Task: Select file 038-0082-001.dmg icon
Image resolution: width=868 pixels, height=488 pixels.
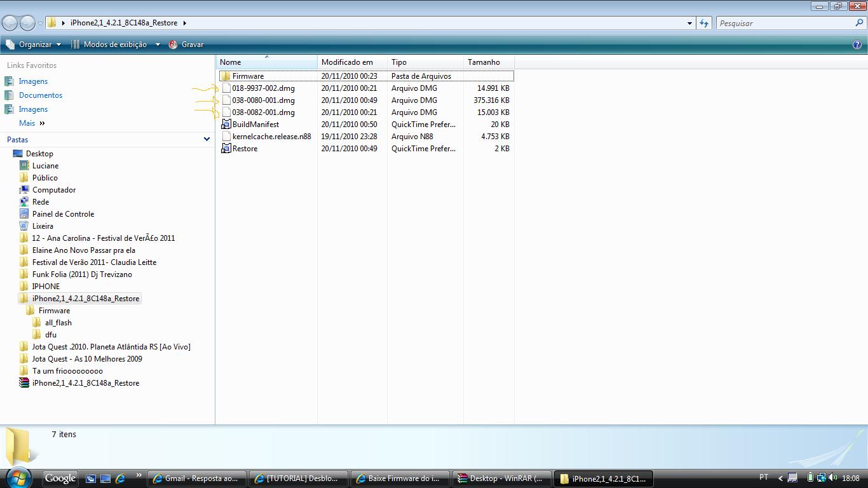Action: [226, 112]
